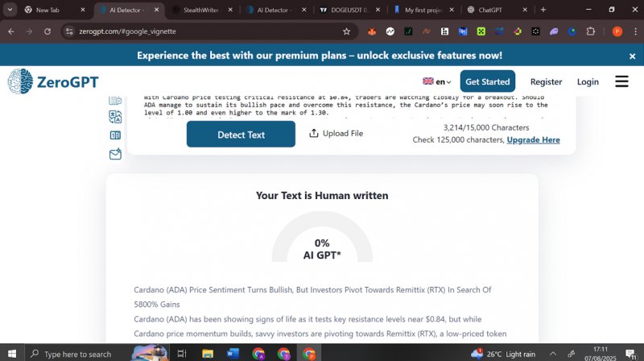Switch to the ChatGPT browser tab
Screen dimensions: 644x361
pyautogui.click(x=495, y=10)
